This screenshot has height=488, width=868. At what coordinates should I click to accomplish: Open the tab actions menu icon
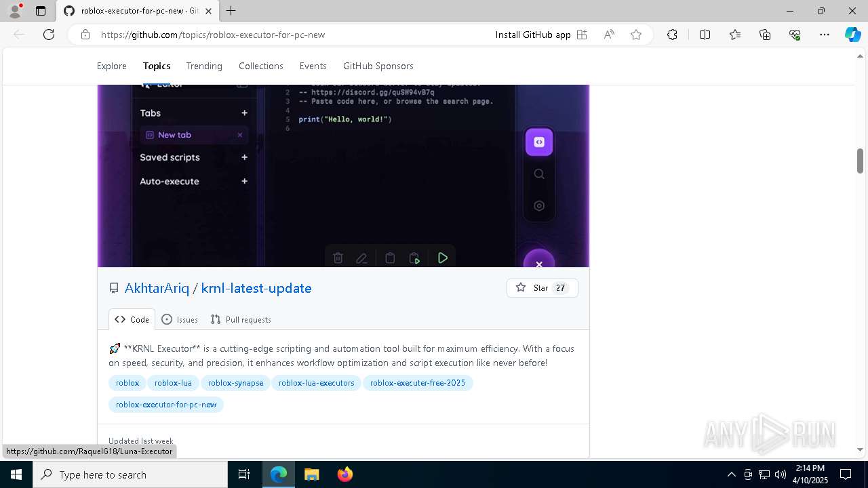41,11
